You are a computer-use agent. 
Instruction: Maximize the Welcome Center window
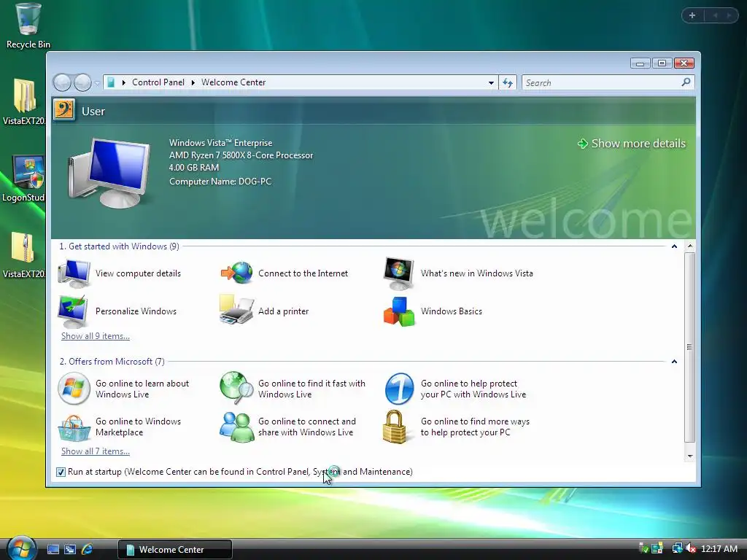click(x=662, y=63)
